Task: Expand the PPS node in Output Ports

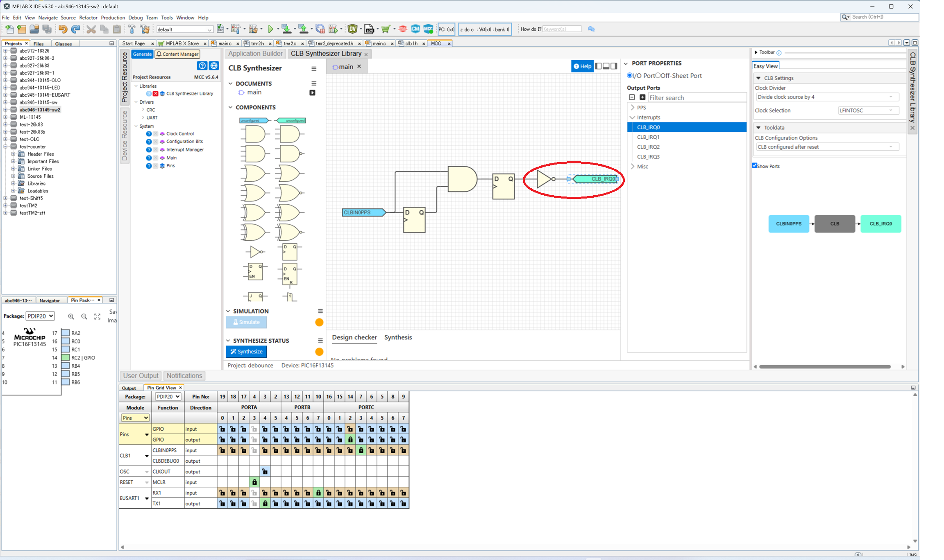Action: point(633,108)
